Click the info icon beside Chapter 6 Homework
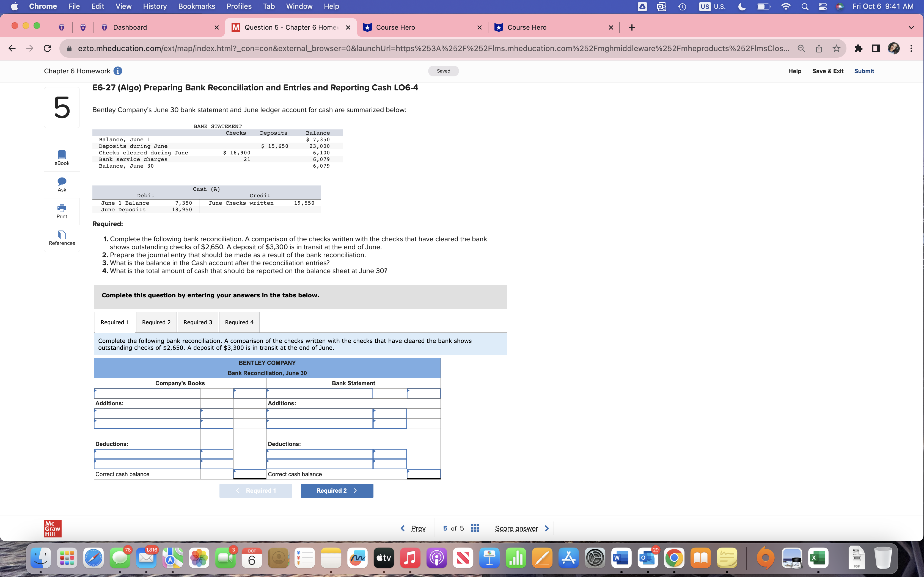Viewport: 924px width, 577px height. (118, 71)
